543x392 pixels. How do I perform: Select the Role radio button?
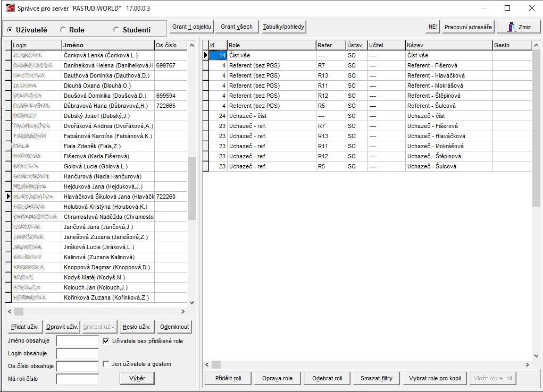coord(63,30)
